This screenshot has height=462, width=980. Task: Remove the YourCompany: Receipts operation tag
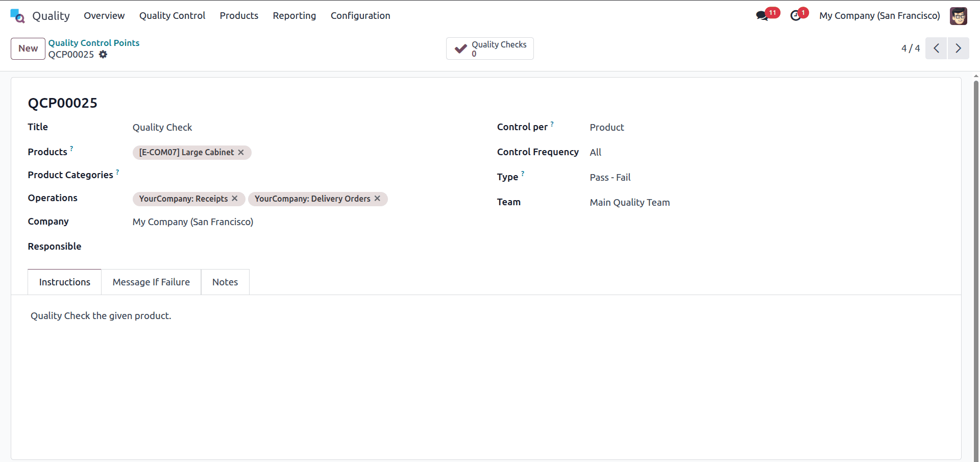[x=234, y=199]
